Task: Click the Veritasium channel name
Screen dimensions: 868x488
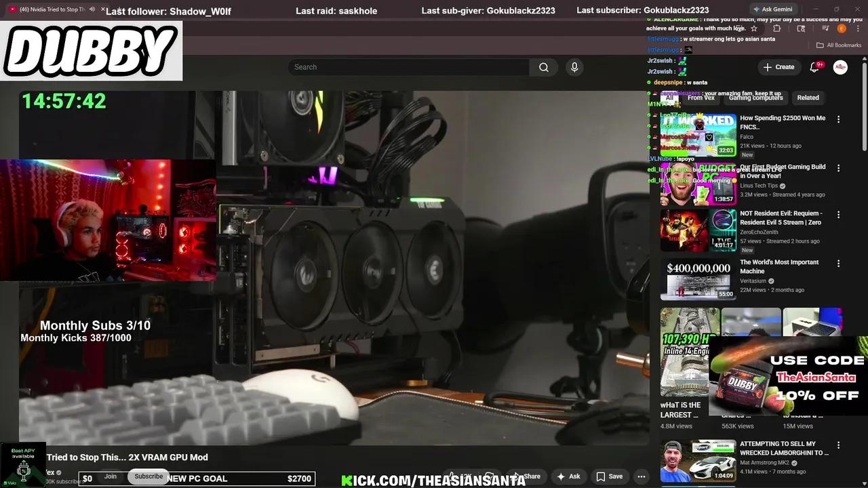Action: tap(753, 281)
